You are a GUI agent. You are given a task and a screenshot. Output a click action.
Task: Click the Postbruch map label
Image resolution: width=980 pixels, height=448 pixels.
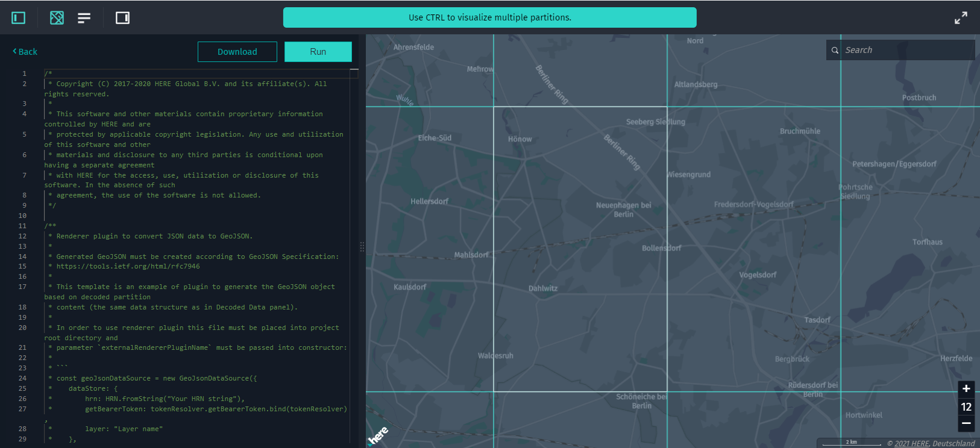tap(919, 98)
